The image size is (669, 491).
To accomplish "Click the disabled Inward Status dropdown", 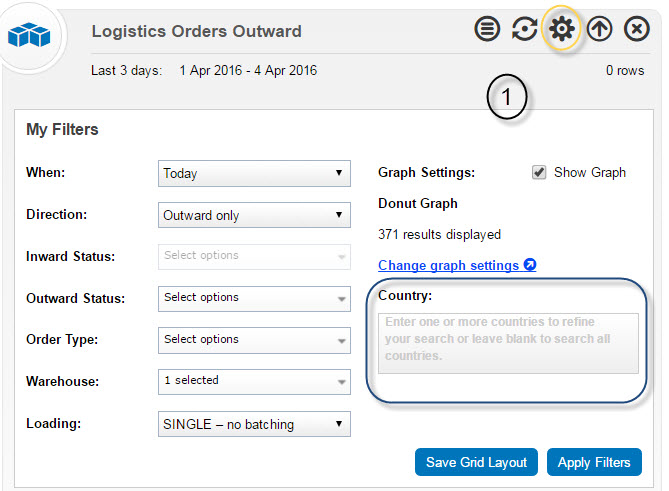I will click(254, 257).
